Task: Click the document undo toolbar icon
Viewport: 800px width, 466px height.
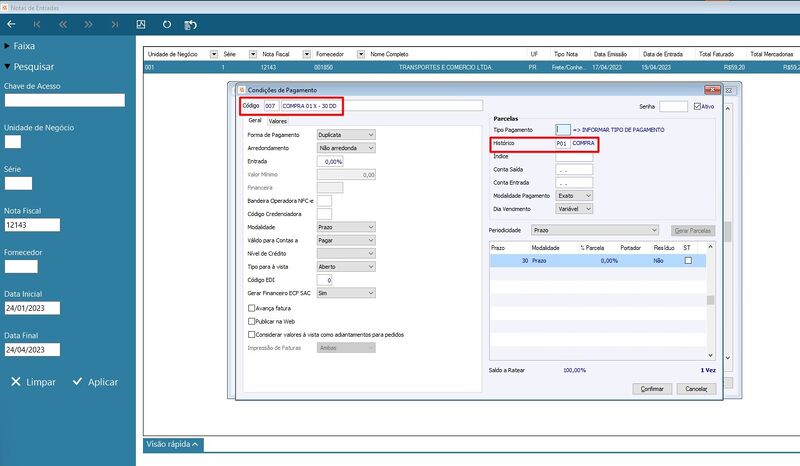Action: pyautogui.click(x=190, y=24)
